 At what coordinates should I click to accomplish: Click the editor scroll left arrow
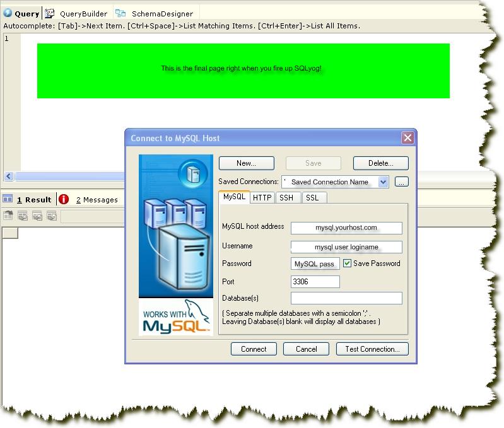[9, 176]
